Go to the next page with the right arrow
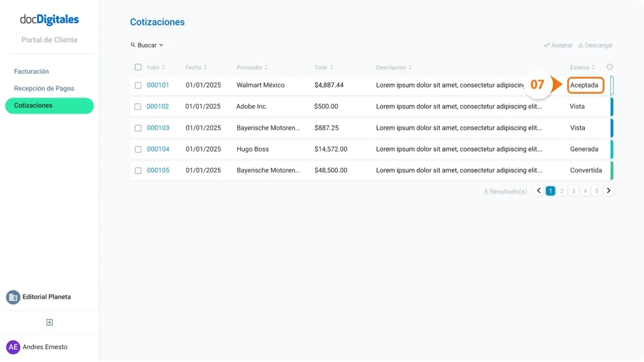This screenshot has width=644, height=362. 608,190
